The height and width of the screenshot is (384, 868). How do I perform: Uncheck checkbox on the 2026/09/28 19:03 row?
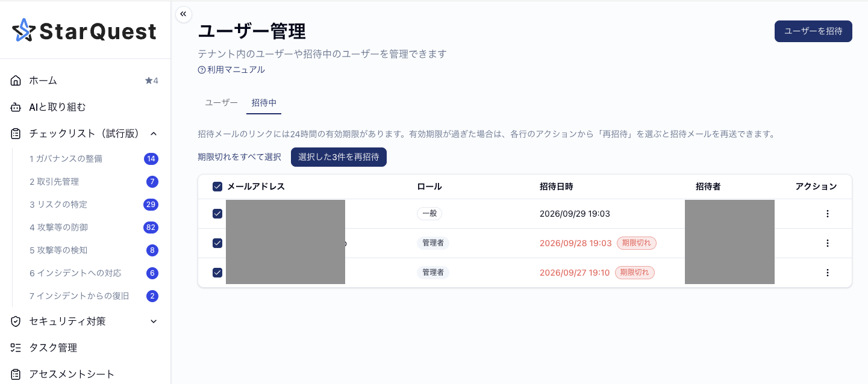217,243
